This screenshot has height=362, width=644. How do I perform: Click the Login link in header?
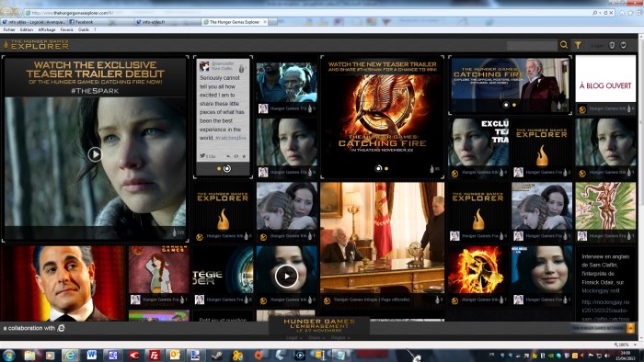coord(597,46)
